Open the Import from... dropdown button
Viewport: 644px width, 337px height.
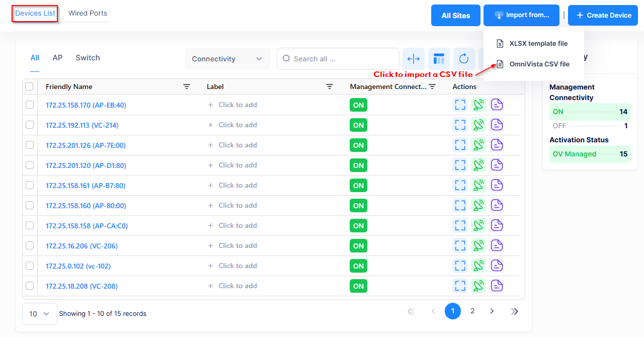pos(521,15)
